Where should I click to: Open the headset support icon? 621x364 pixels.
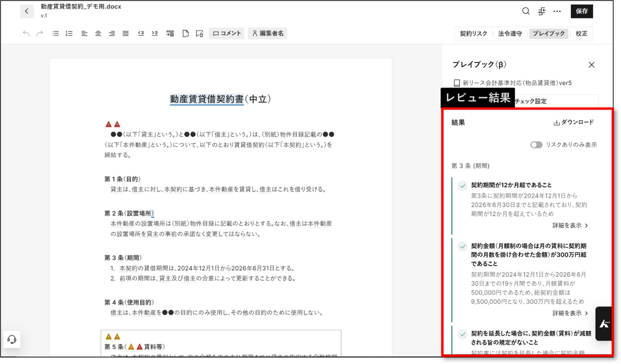[12, 339]
